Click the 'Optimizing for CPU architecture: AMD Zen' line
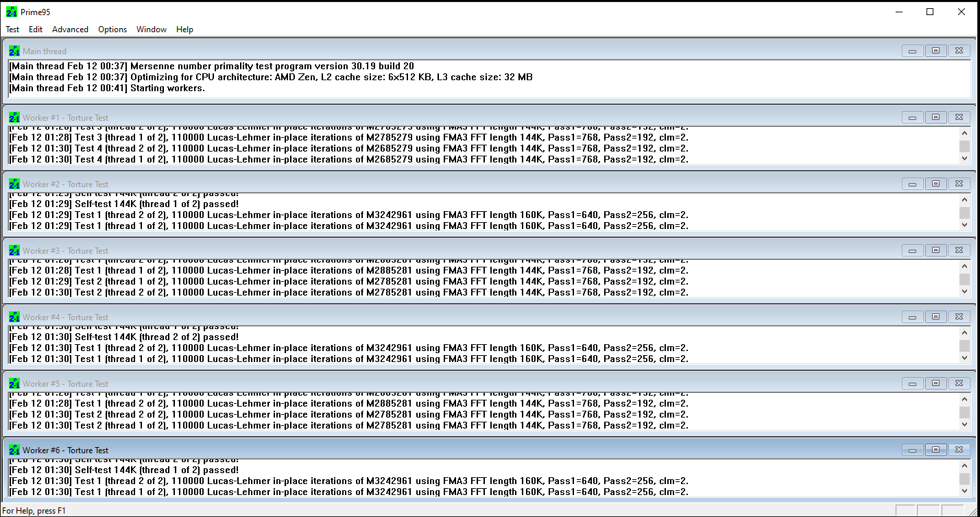Image resolution: width=980 pixels, height=517 pixels. pos(271,77)
